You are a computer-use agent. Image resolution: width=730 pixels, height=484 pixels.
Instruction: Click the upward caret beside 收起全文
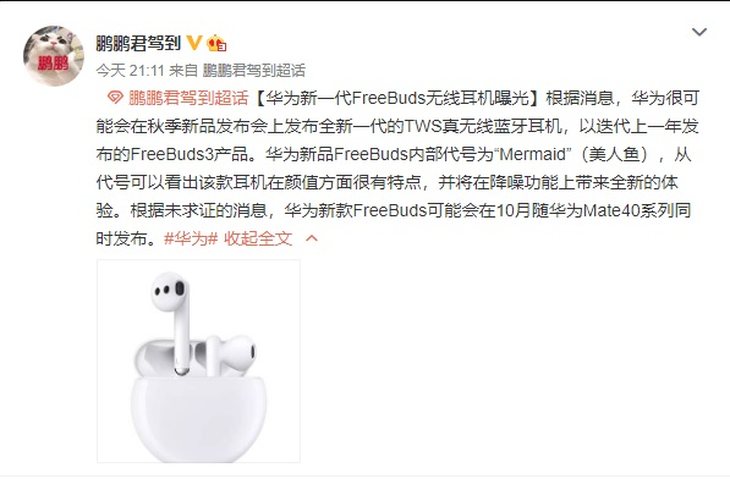pyautogui.click(x=311, y=239)
